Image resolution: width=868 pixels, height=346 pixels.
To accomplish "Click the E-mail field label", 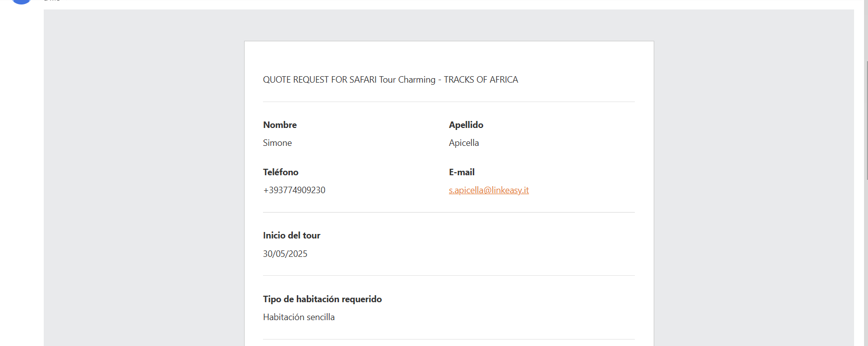I will click(x=462, y=172).
